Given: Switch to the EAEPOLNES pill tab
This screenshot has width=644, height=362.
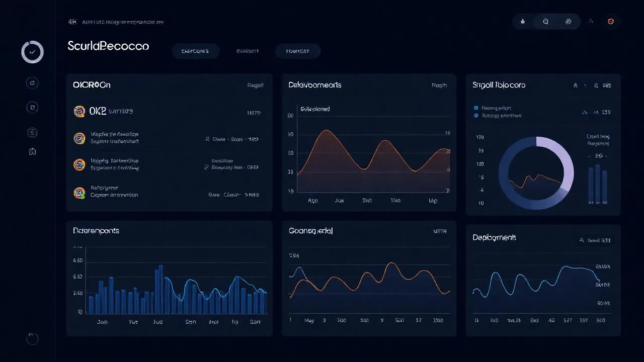Looking at the screenshot, I should pos(195,51).
